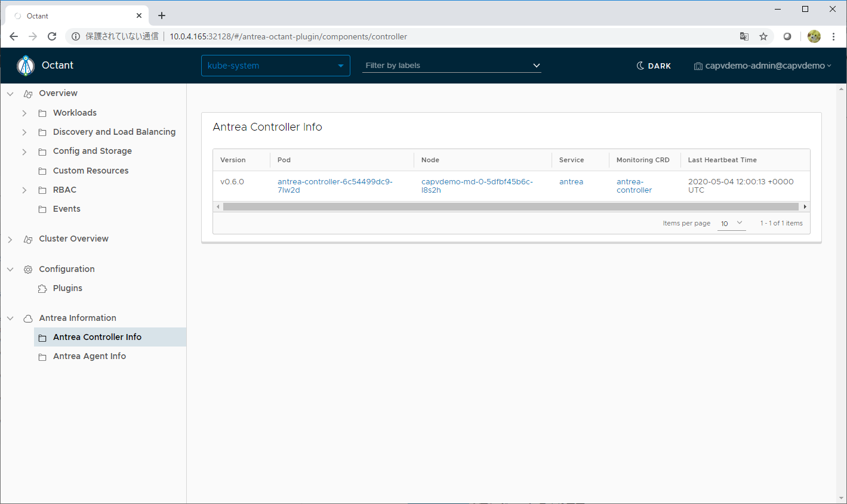Click the Pod column header
The width and height of the screenshot is (847, 504).
pos(284,160)
